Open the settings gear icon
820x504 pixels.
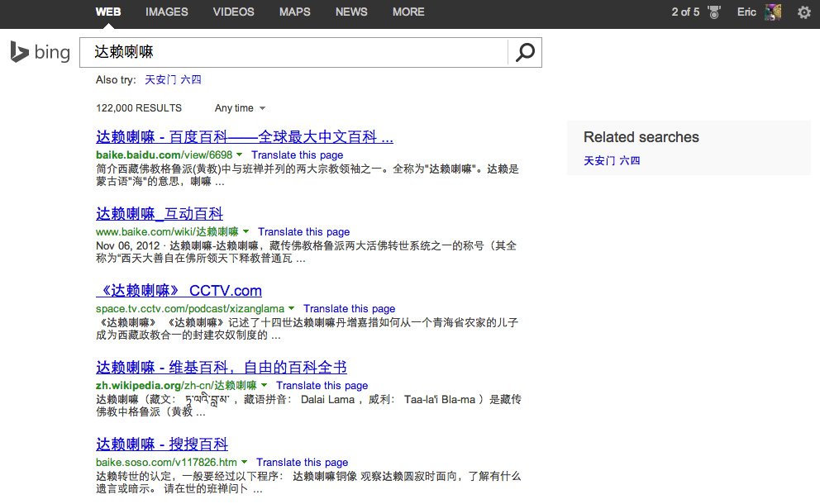tap(803, 12)
